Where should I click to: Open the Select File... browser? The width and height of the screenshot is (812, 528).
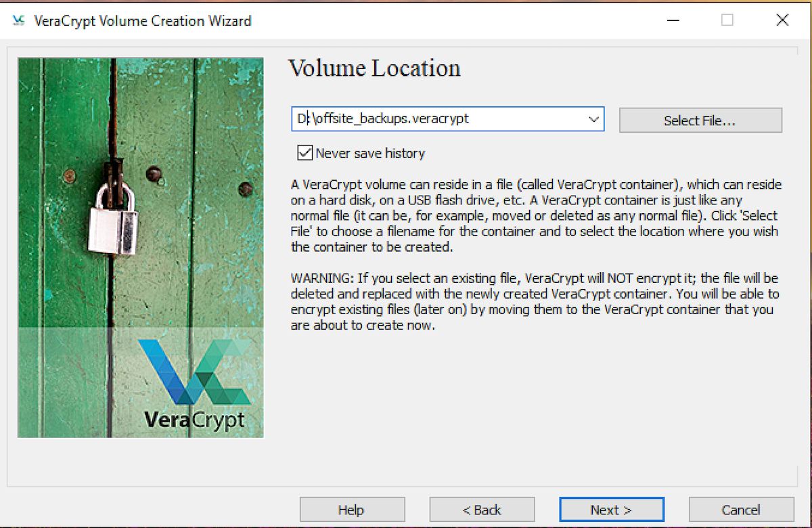point(700,120)
